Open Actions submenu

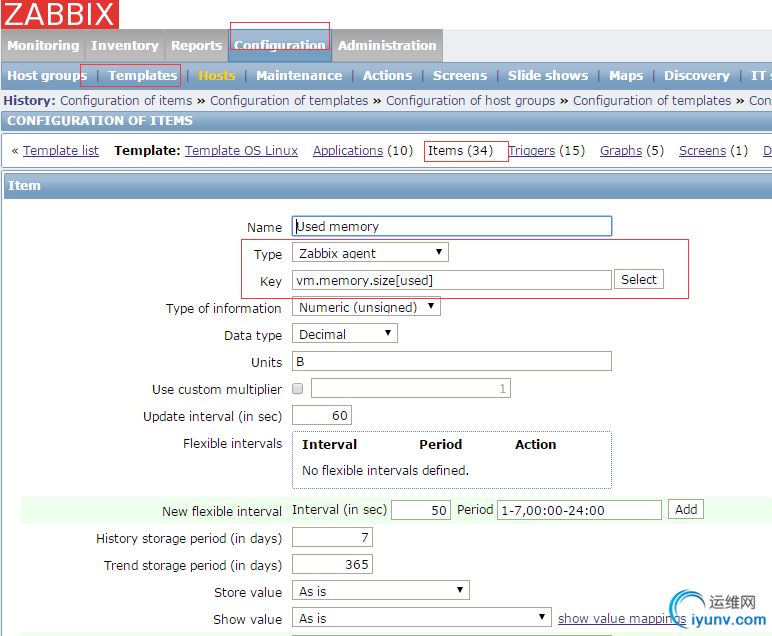coord(387,75)
